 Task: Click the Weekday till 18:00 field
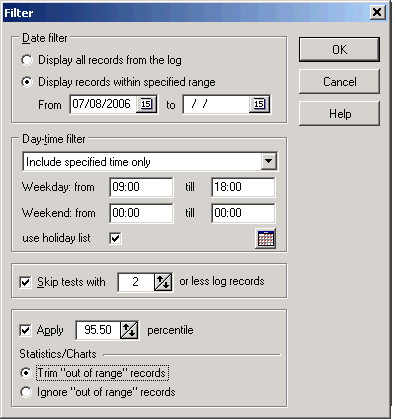point(243,187)
